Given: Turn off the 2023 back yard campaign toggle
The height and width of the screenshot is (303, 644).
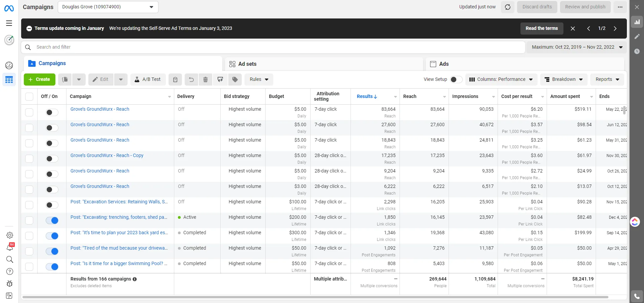Looking at the screenshot, I should tap(52, 236).
